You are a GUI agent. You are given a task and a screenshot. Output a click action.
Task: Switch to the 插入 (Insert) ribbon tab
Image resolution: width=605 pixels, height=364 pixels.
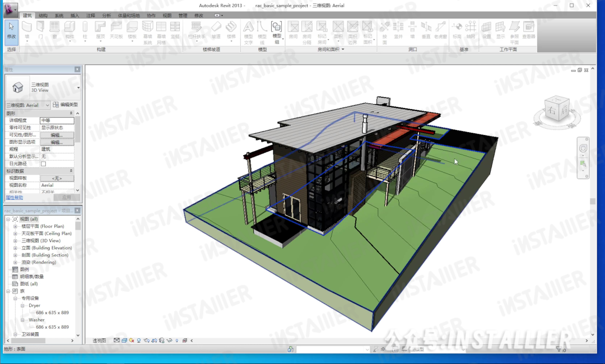[x=75, y=16]
